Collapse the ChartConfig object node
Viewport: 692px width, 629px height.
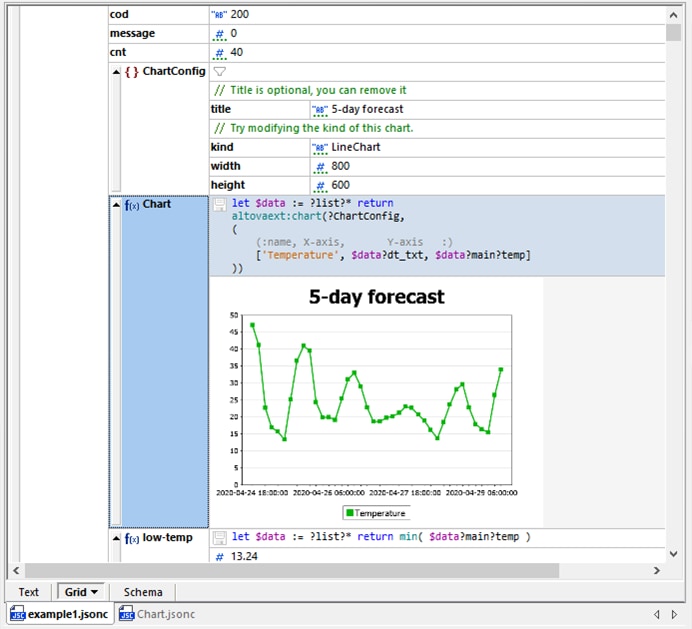(x=116, y=71)
